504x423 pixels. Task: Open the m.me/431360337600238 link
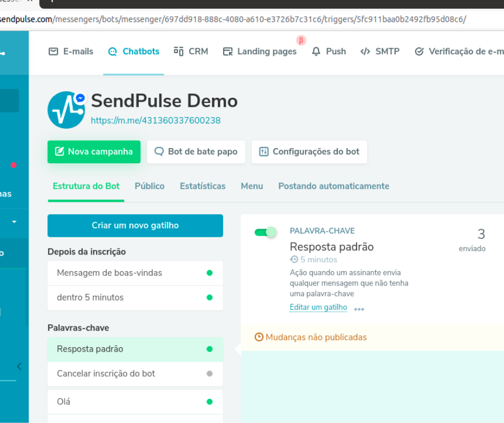(x=155, y=120)
